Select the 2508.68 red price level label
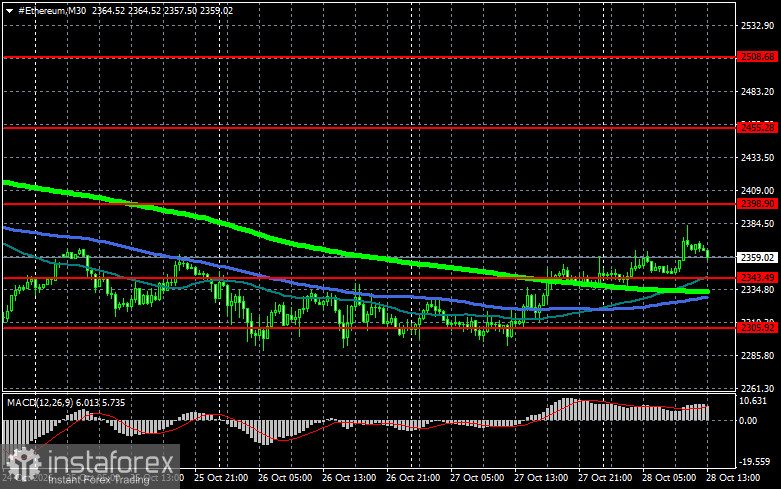This screenshot has height=489, width=781. point(757,57)
